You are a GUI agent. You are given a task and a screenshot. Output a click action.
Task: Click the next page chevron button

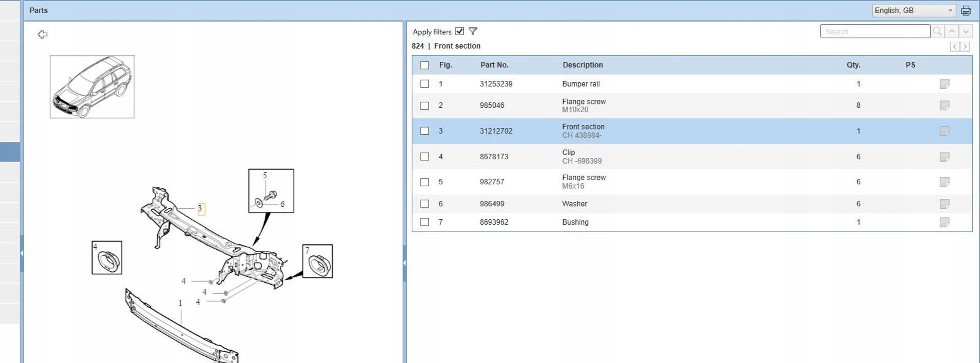tap(965, 47)
